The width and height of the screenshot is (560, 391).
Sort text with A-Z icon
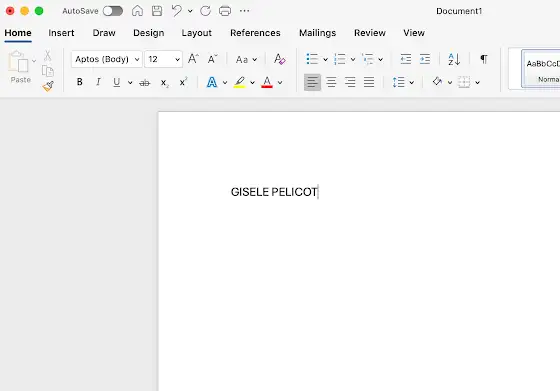pos(454,59)
